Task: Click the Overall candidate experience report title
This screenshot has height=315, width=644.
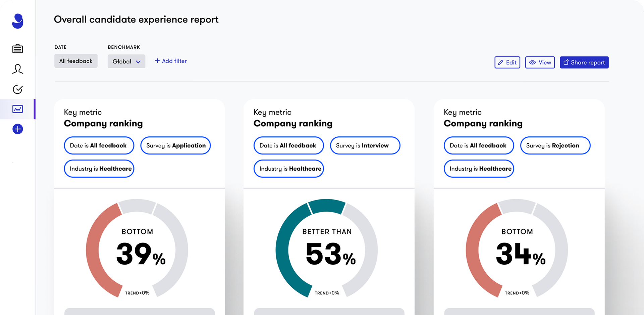Action: click(x=136, y=19)
